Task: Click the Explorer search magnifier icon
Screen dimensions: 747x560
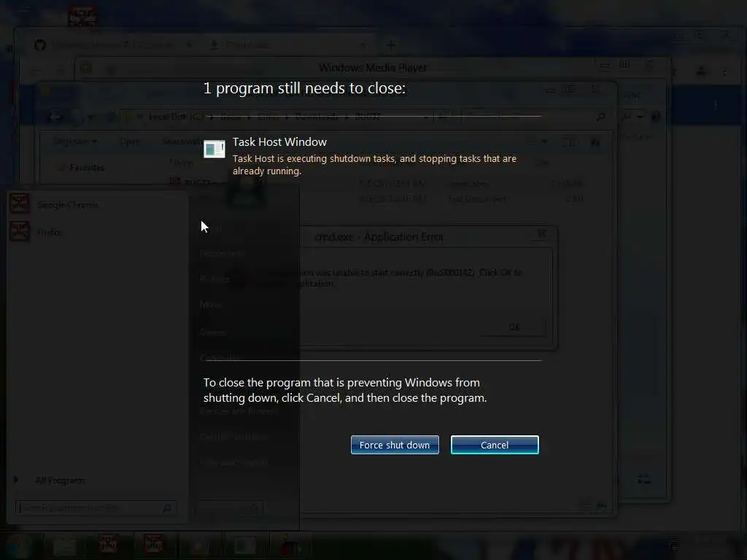Action: pyautogui.click(x=601, y=117)
